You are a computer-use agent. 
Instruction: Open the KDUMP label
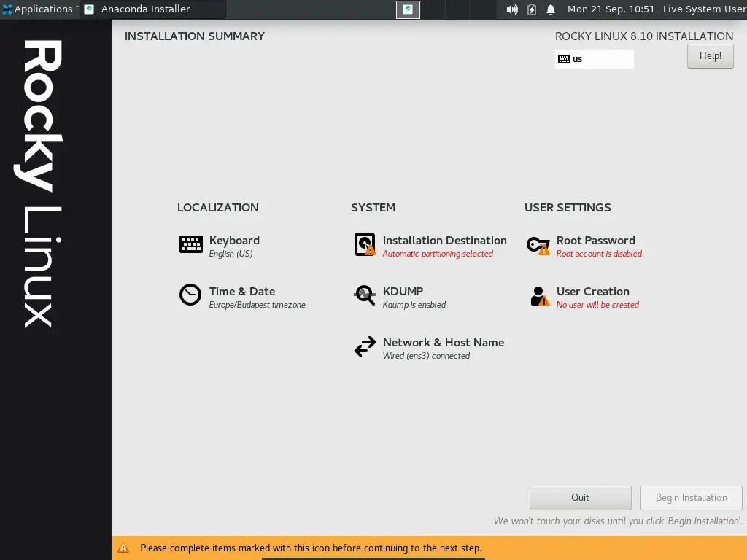(403, 291)
